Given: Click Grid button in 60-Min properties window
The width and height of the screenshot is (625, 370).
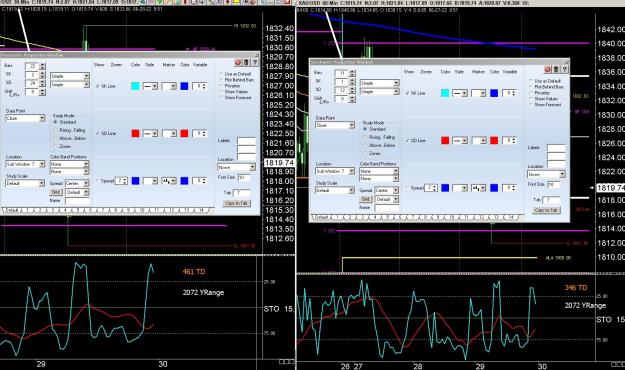Looking at the screenshot, I should coord(366,199).
